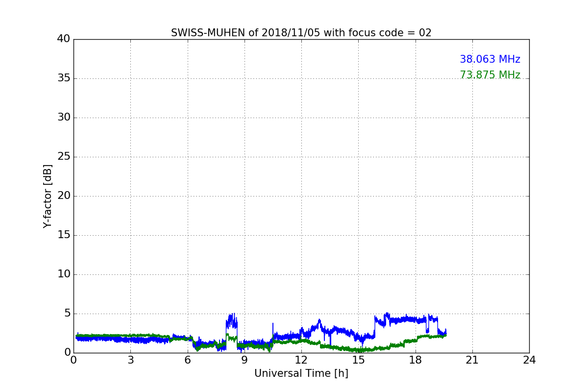Click x-axis tick label 9
The image size is (588, 392).
[x=245, y=360]
